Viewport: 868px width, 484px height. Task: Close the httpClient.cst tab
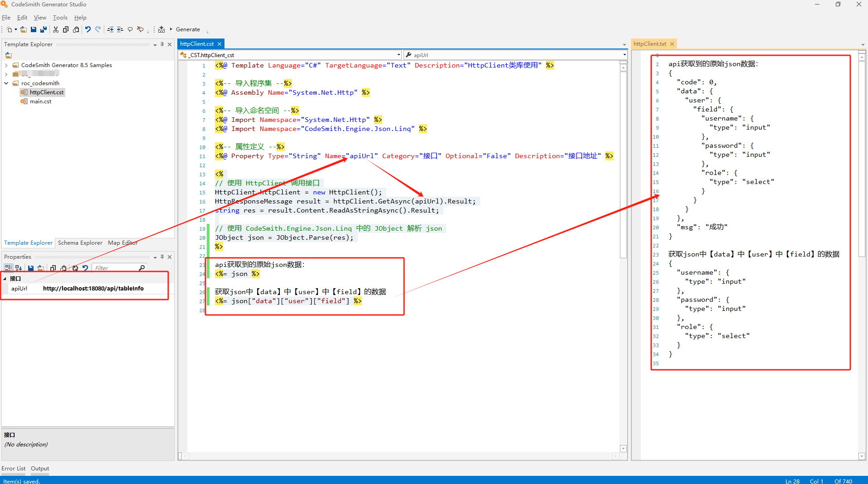click(x=219, y=44)
